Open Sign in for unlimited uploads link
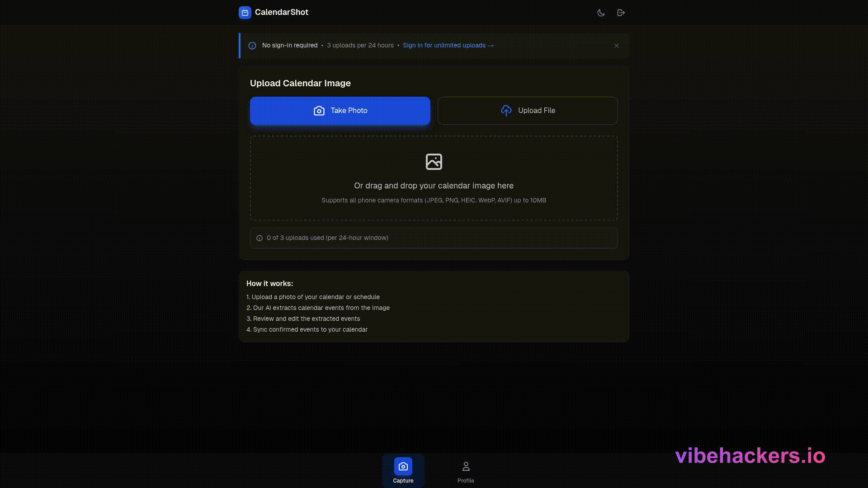The width and height of the screenshot is (868, 488). pyautogui.click(x=448, y=46)
